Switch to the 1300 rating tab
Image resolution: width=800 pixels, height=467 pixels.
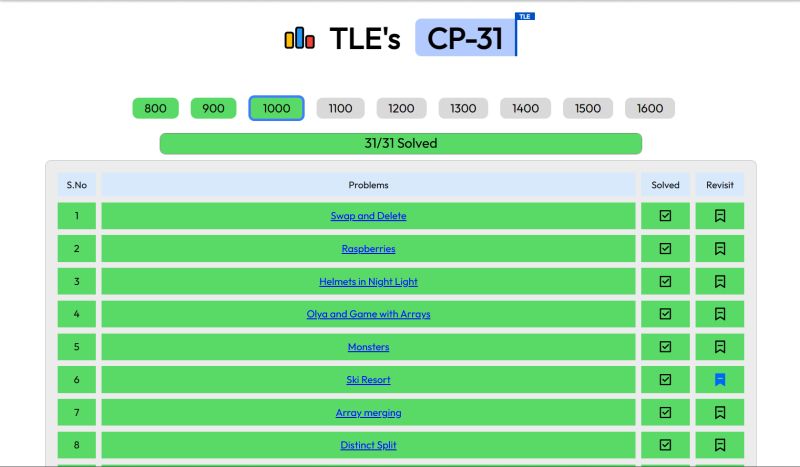click(x=463, y=108)
